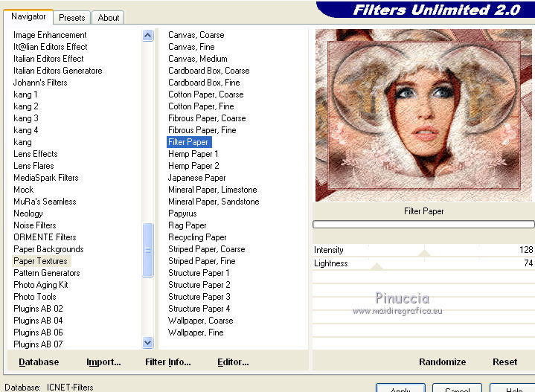Open the Editor... button
535x392 pixels.
233,362
